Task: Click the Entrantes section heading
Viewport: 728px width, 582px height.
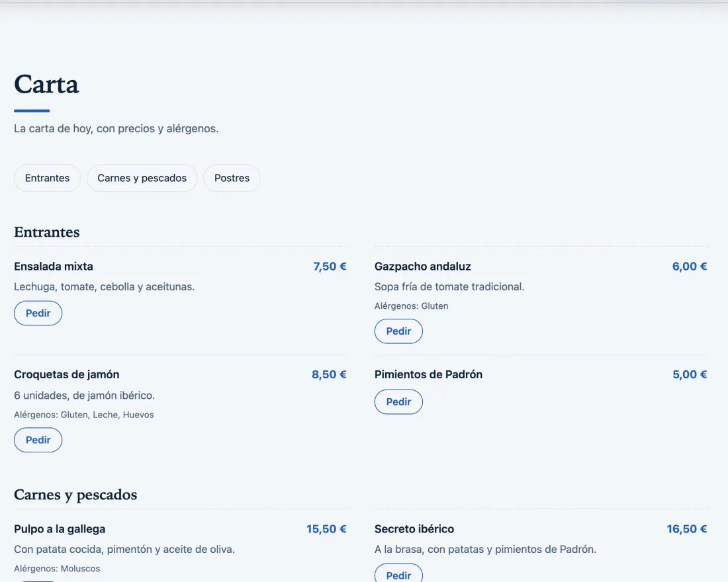Action: tap(47, 232)
